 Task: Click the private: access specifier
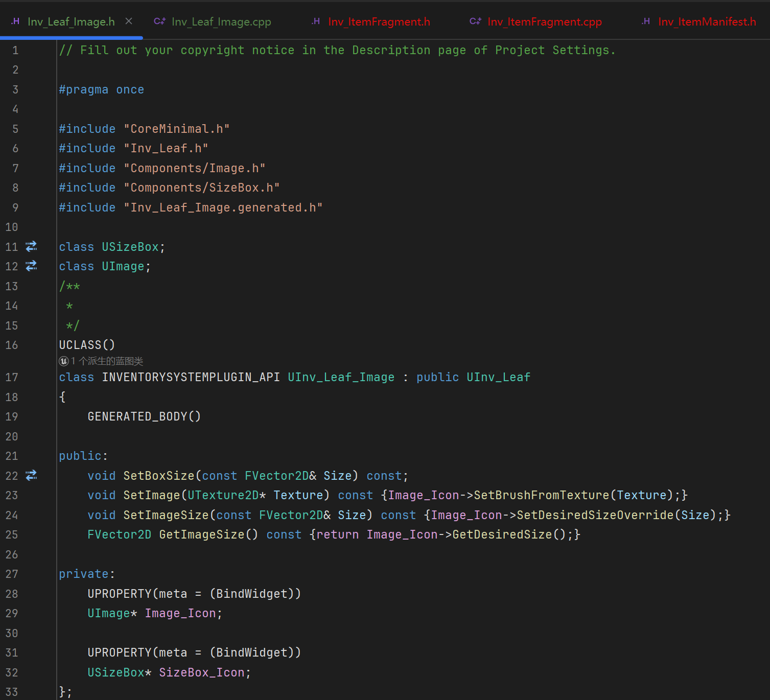(87, 574)
